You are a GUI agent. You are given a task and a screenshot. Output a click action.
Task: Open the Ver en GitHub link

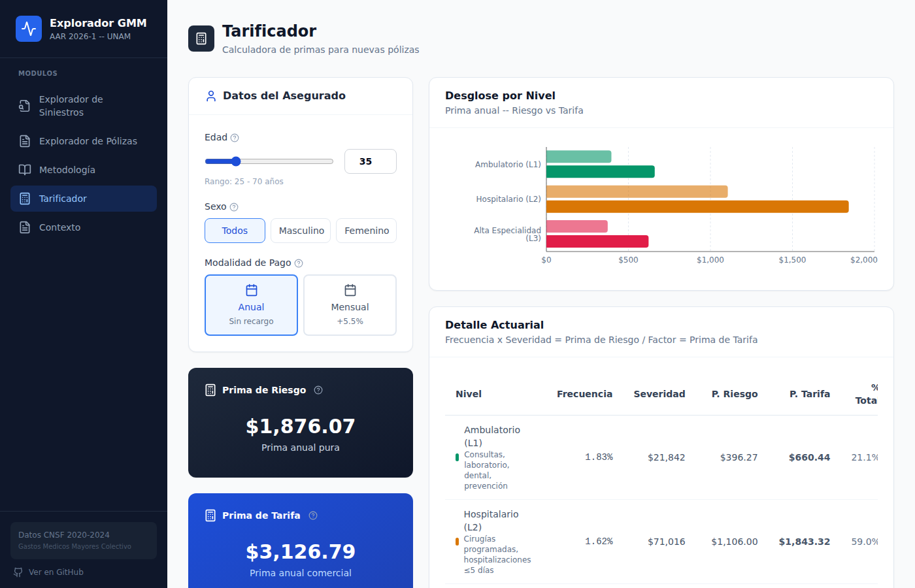[56, 572]
